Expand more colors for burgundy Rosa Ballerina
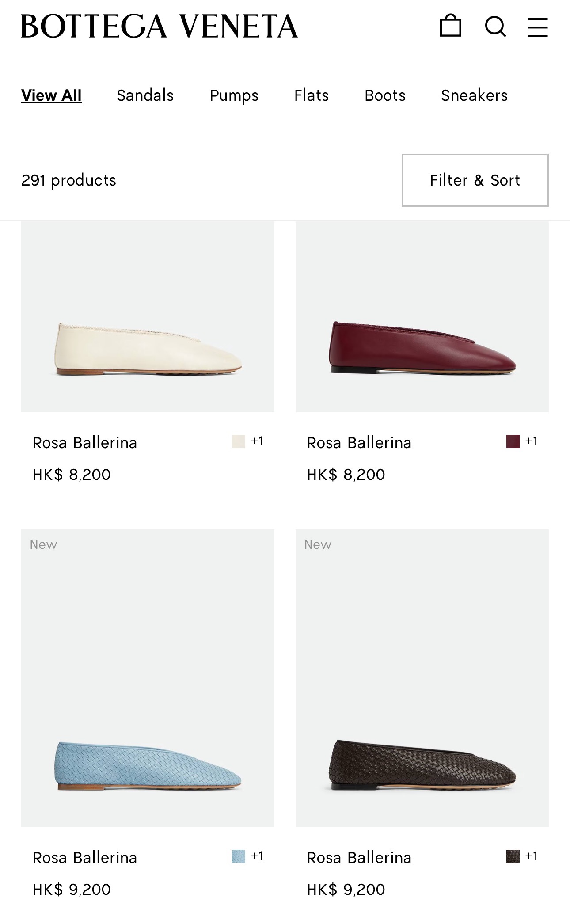Viewport: 570px width, 924px height. (532, 441)
